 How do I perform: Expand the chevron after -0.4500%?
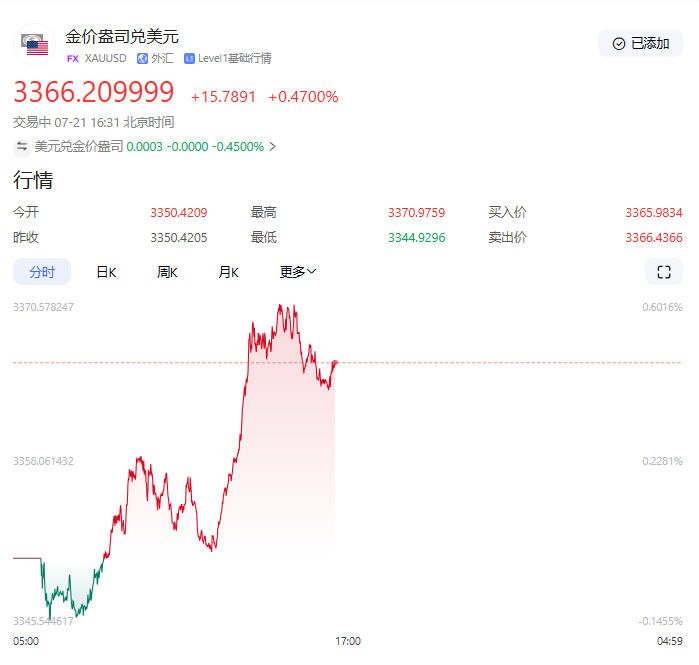click(x=273, y=147)
